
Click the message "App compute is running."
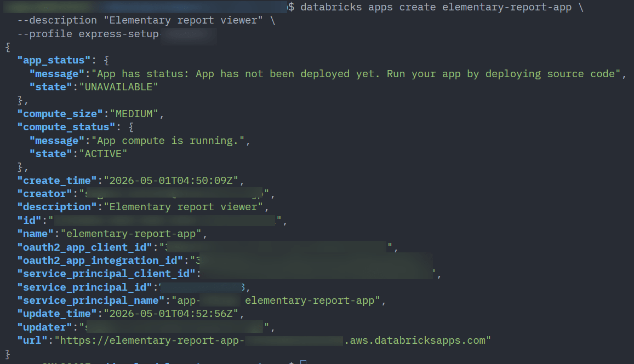click(x=168, y=141)
